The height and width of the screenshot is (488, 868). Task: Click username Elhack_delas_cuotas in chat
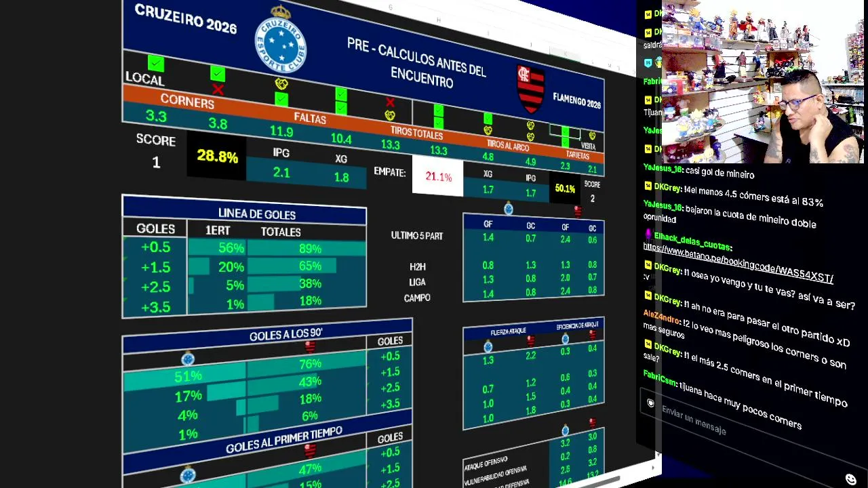click(692, 241)
